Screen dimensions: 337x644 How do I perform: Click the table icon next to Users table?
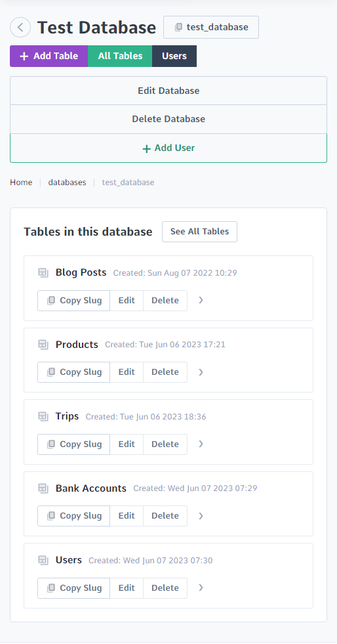pyautogui.click(x=43, y=560)
